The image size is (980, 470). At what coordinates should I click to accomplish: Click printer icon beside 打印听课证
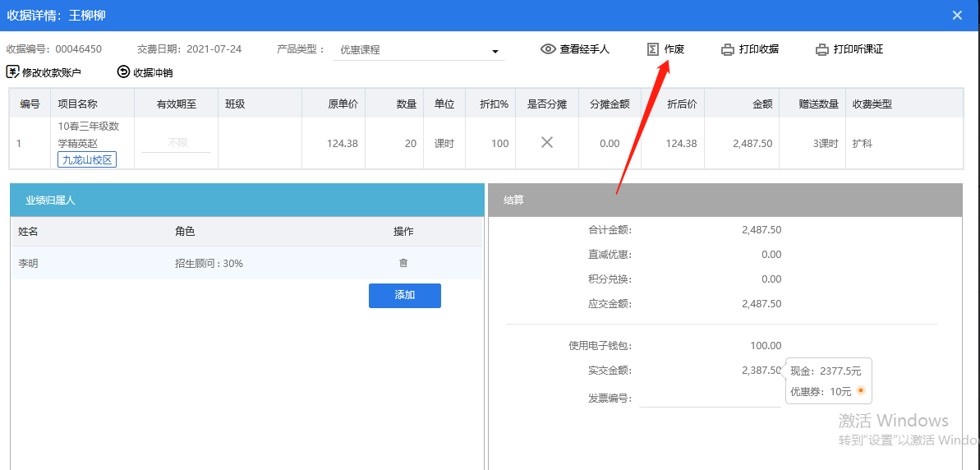click(x=822, y=50)
